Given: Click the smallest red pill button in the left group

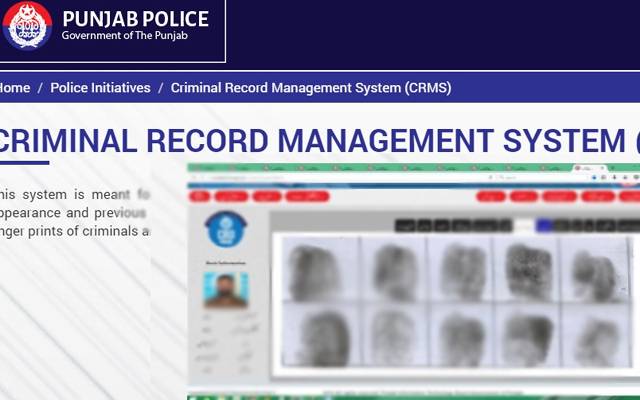Looking at the screenshot, I should (199, 197).
